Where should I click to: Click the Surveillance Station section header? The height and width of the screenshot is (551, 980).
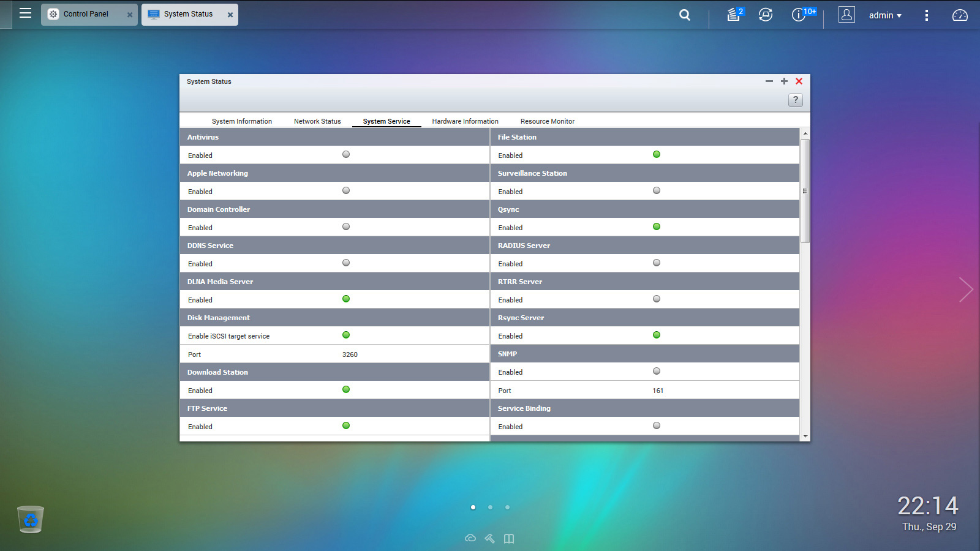click(645, 173)
